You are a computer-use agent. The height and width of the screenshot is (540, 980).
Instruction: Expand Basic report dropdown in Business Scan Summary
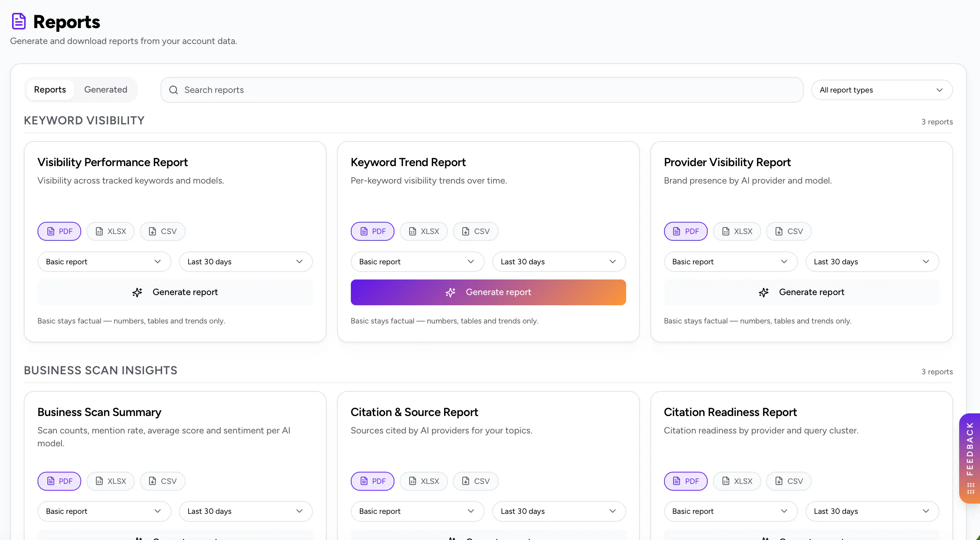coord(104,511)
